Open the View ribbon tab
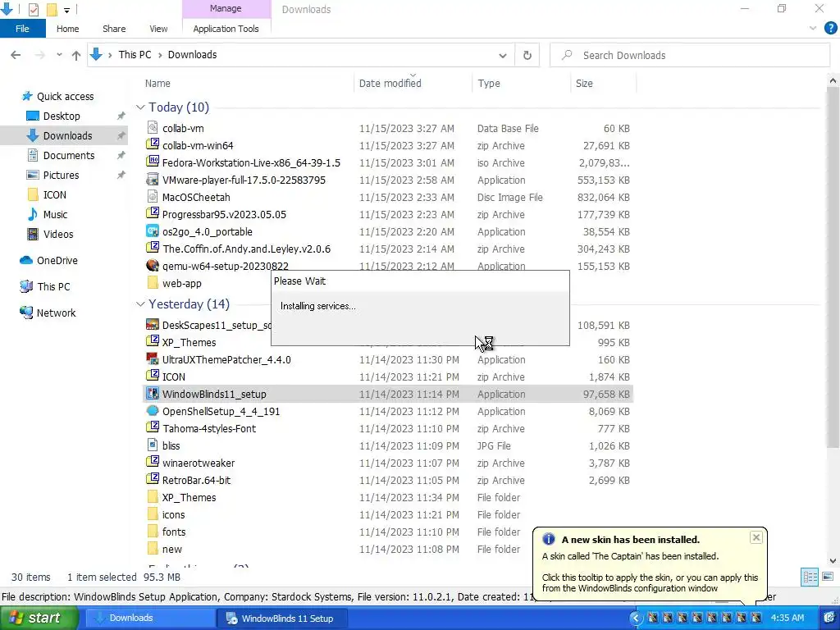 pyautogui.click(x=158, y=29)
